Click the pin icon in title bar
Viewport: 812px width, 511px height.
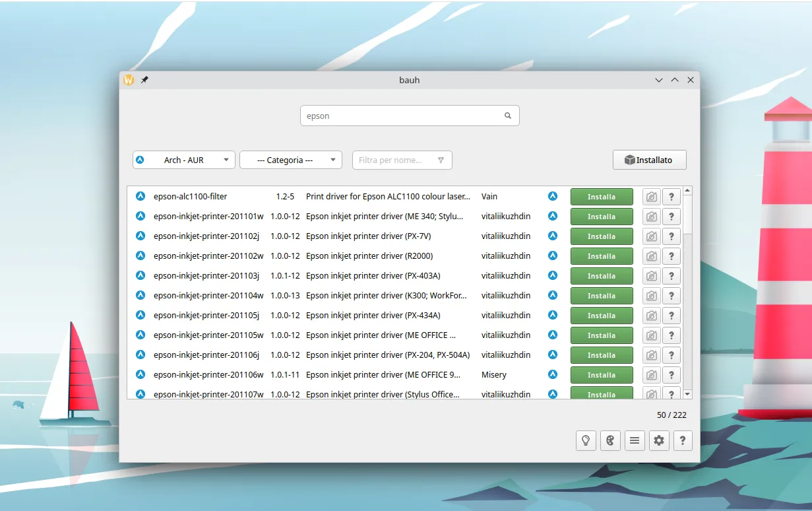pyautogui.click(x=144, y=80)
